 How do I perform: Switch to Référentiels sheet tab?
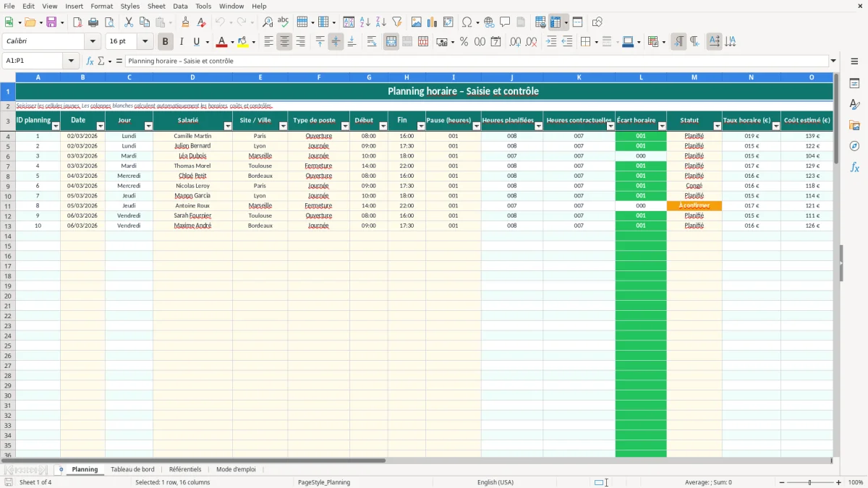(x=185, y=469)
